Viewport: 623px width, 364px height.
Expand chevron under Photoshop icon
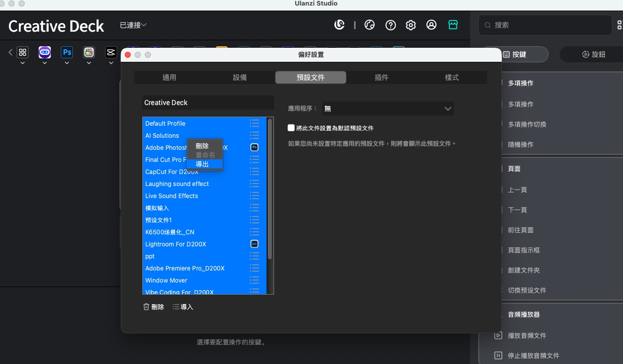(x=67, y=63)
